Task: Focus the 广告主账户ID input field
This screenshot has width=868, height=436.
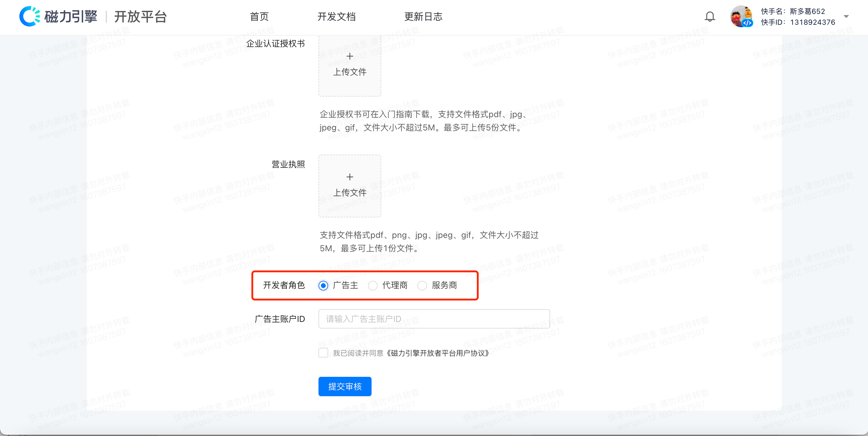Action: tap(434, 319)
